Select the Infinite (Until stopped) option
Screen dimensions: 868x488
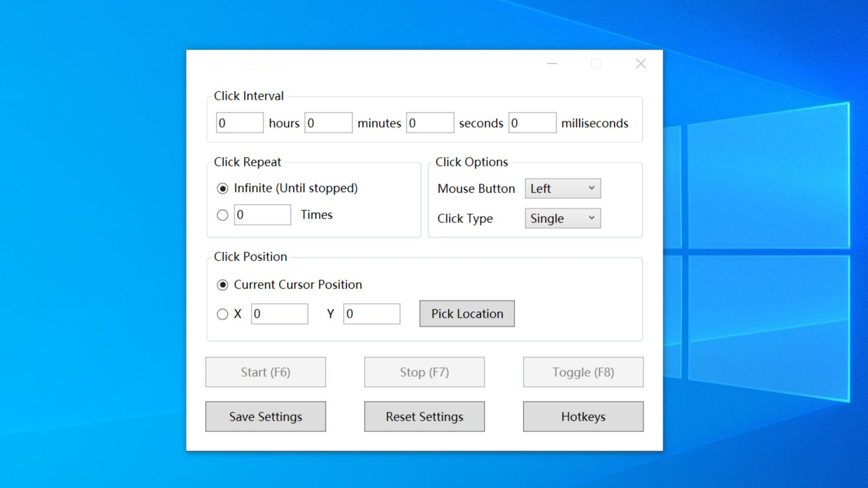pyautogui.click(x=222, y=188)
